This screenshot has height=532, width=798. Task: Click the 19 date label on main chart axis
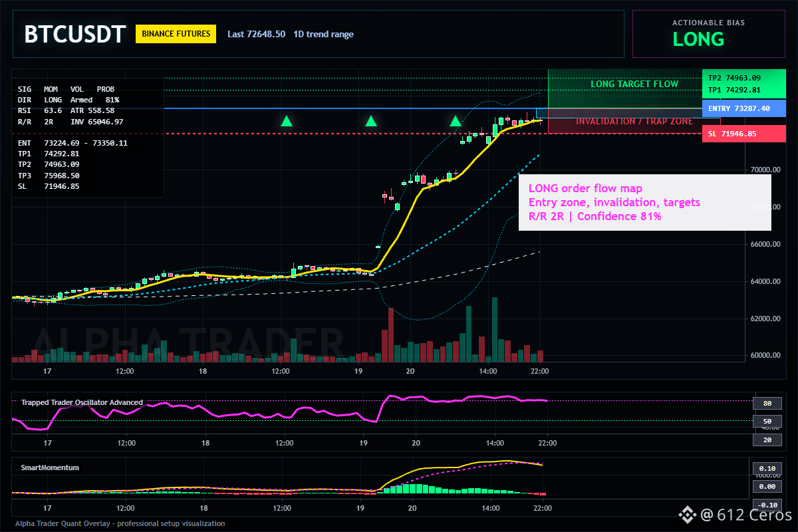[358, 371]
